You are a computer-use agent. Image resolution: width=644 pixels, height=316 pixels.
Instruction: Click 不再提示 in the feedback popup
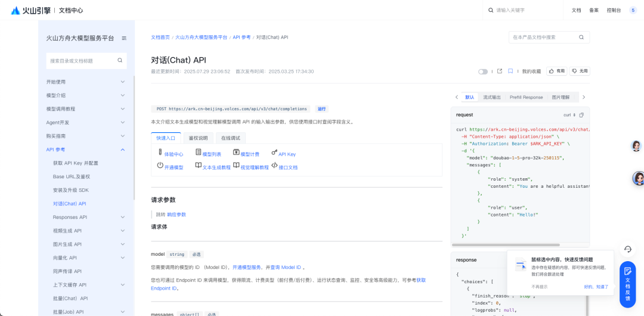point(539,287)
